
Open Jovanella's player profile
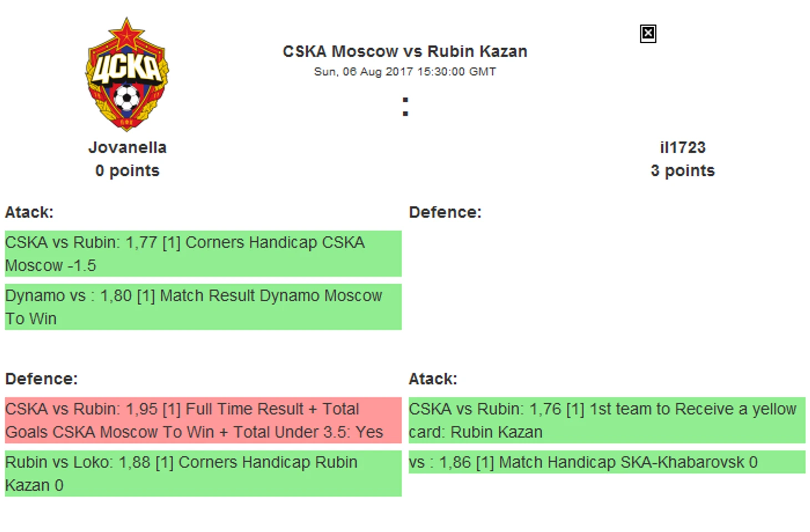coord(127,148)
